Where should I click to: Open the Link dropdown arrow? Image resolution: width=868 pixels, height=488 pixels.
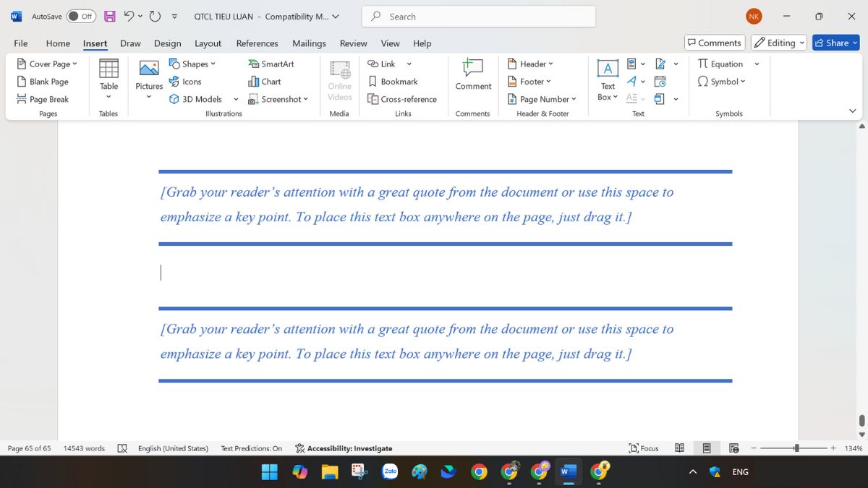click(409, 64)
